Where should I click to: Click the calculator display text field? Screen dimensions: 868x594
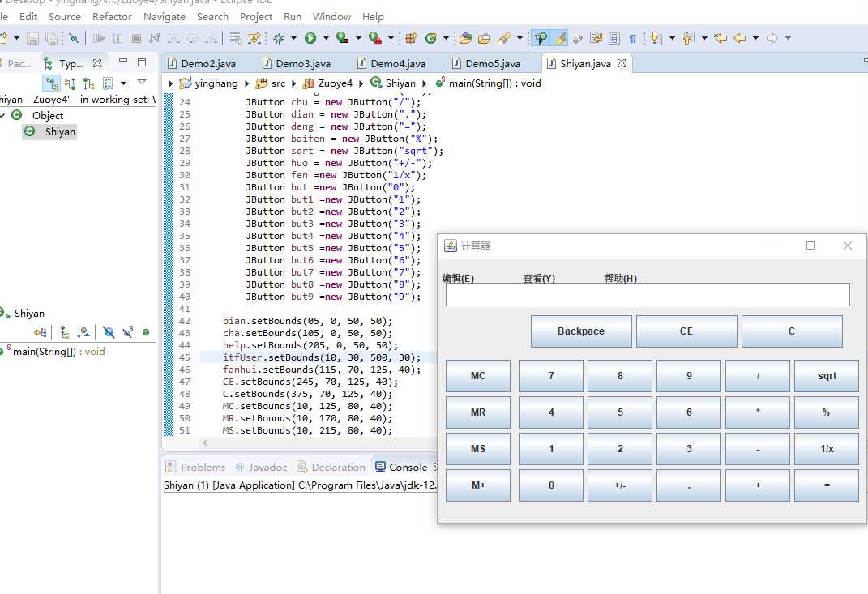click(x=648, y=294)
